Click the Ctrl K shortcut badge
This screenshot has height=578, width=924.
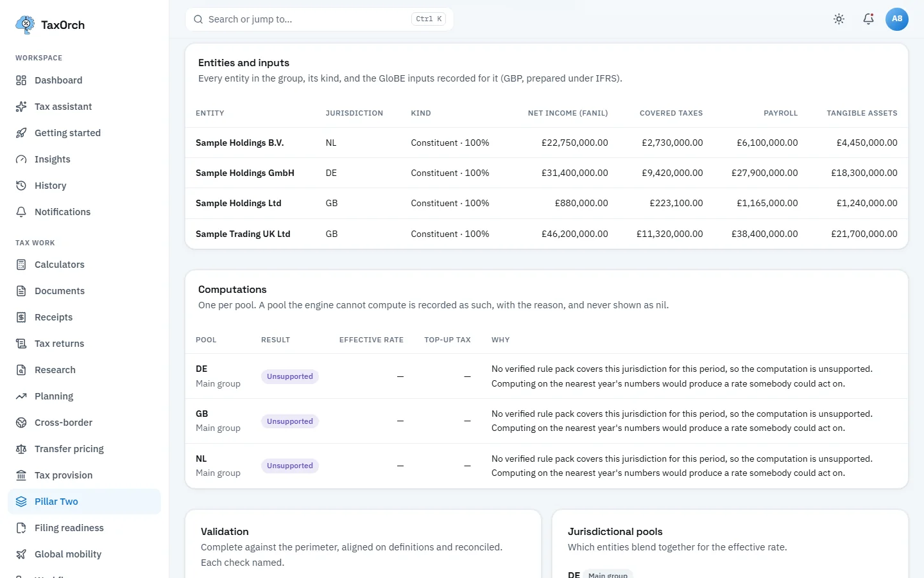(429, 19)
